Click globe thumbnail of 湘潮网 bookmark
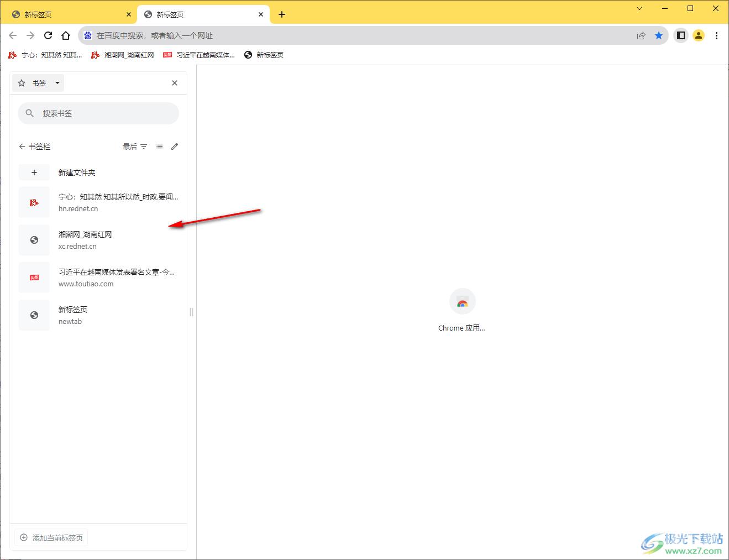729x560 pixels. pyautogui.click(x=34, y=240)
